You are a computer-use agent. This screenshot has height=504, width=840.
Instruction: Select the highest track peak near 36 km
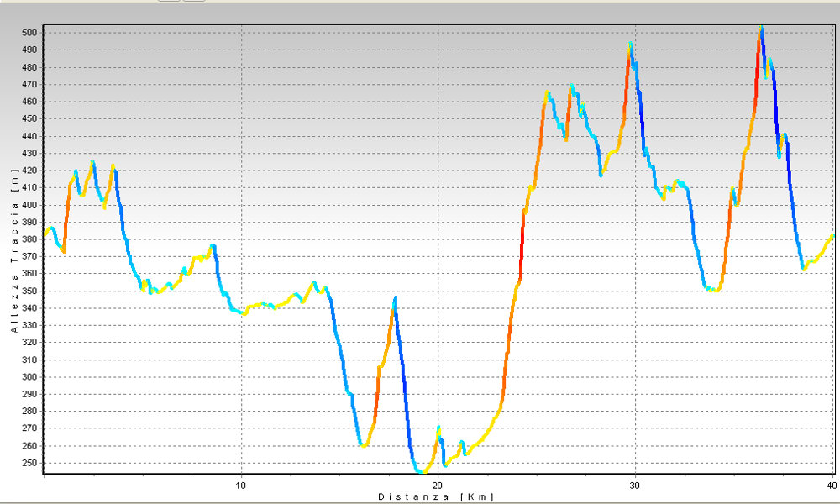(762, 29)
